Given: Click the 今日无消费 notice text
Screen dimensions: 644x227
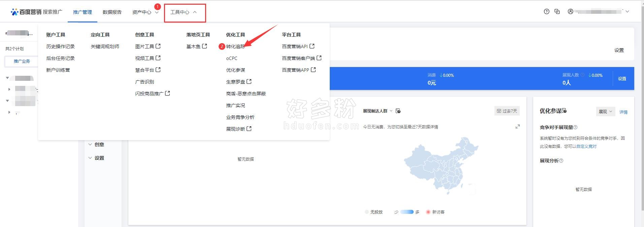Looking at the screenshot, I should [400, 127].
